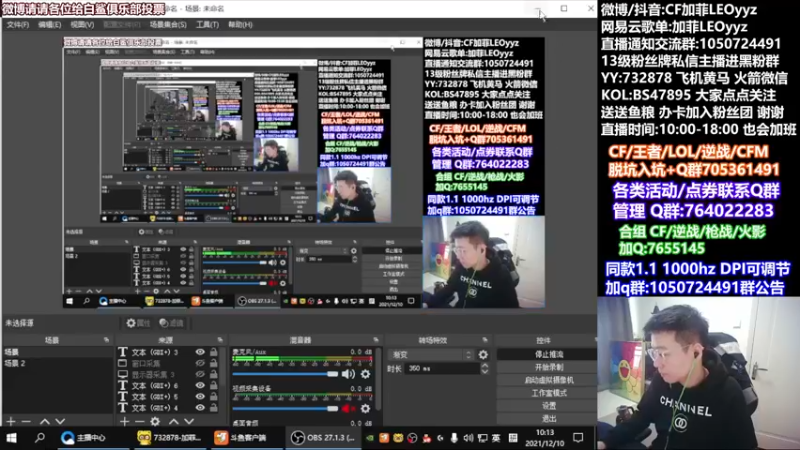
Task: Open the 配置文件 menu in the menu bar
Action: [121, 24]
